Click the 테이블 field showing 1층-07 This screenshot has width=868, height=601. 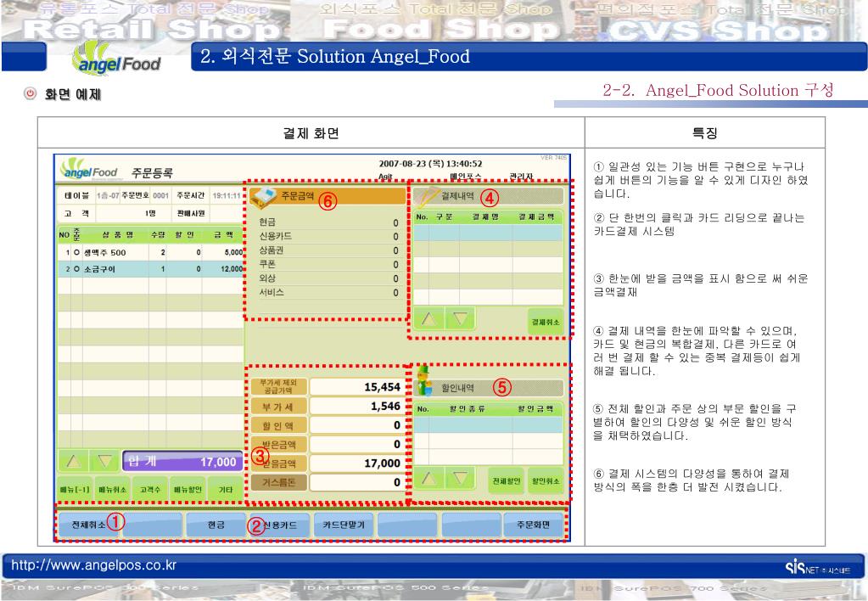pyautogui.click(x=108, y=195)
